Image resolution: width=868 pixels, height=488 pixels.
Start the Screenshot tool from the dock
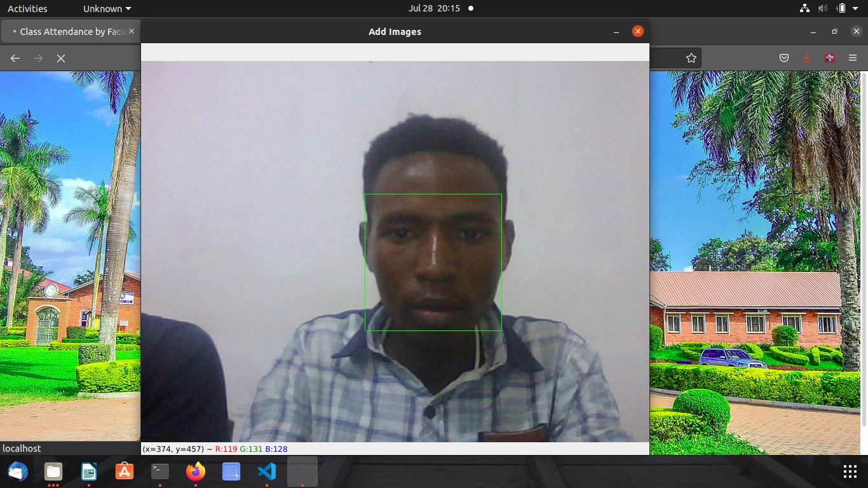click(231, 471)
